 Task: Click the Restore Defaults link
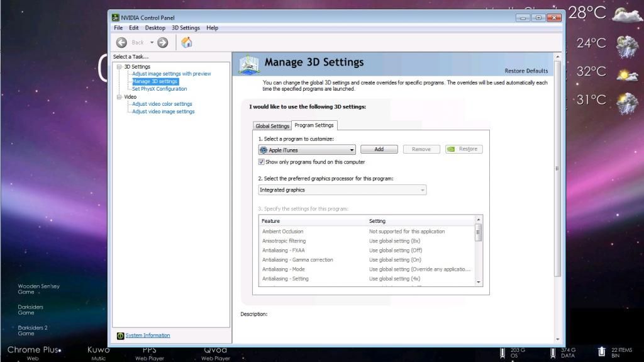(x=526, y=71)
